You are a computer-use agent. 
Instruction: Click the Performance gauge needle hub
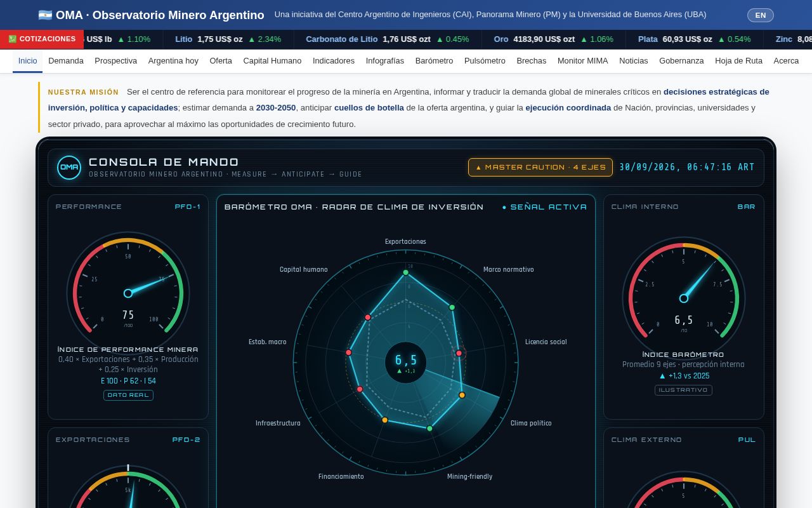[x=128, y=293]
